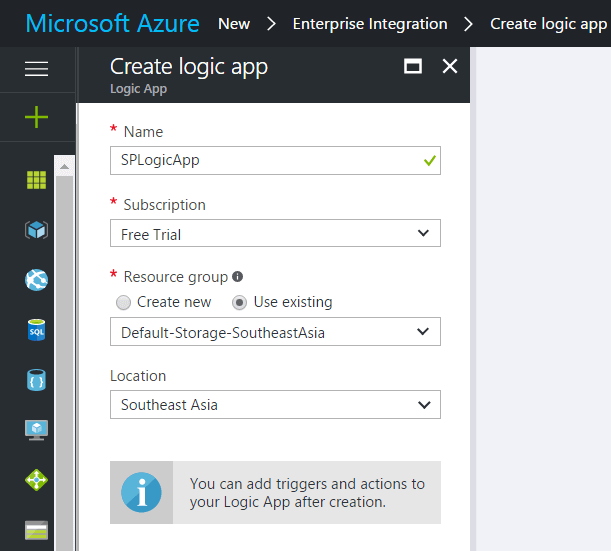Expand the Subscription dropdown showing Free Trial
Viewport: 611px width, 551px height.
pos(275,234)
